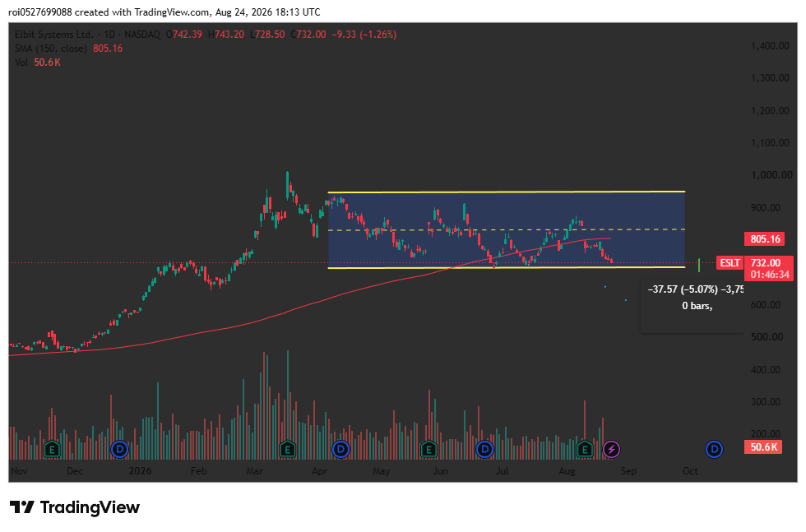Select the yellow top line of the range box
806x532 pixels.
click(x=507, y=192)
